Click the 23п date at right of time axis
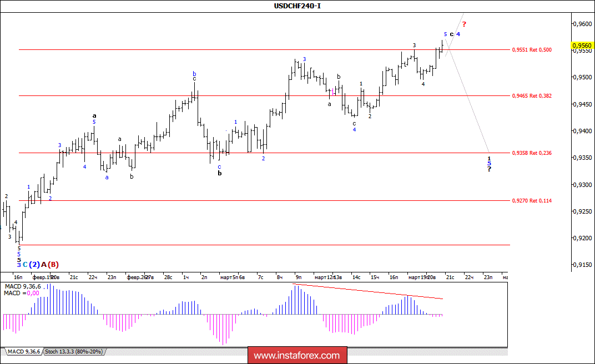This screenshot has height=364, width=595. pyautogui.click(x=488, y=277)
